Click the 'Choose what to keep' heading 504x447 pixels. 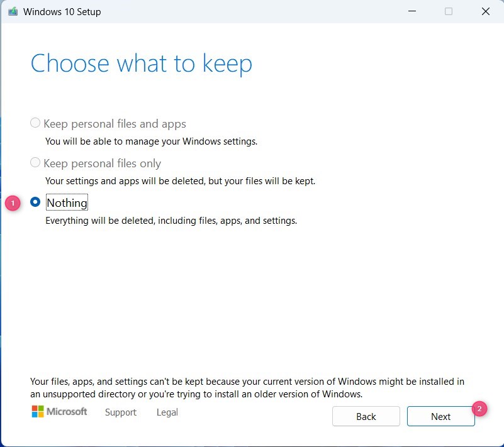pyautogui.click(x=142, y=63)
